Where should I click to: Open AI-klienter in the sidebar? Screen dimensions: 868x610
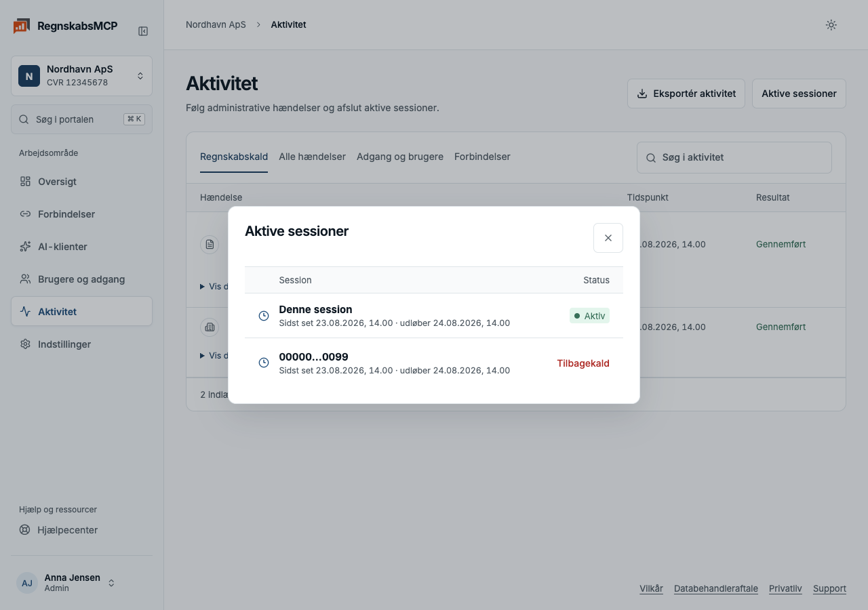pyautogui.click(x=81, y=247)
